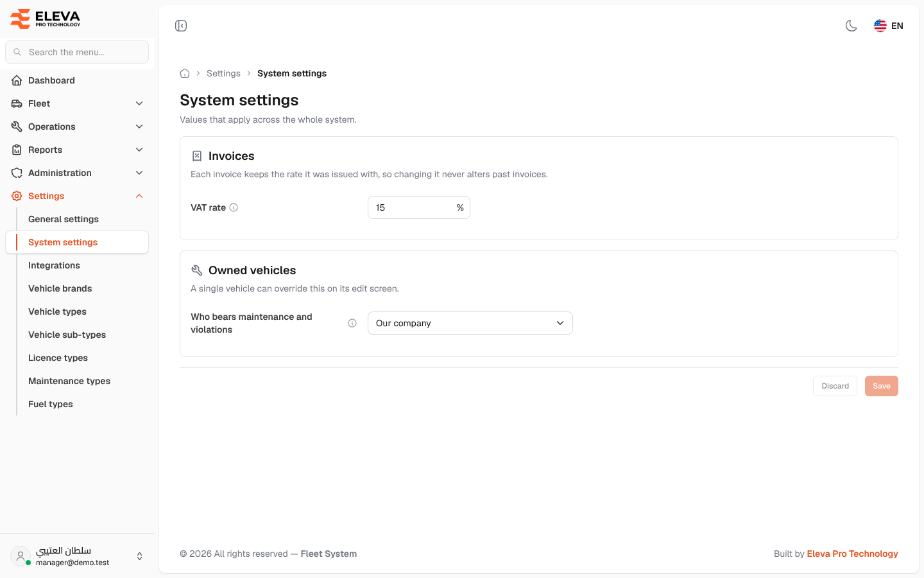This screenshot has width=924, height=578.
Task: Expand the Operations menu chevron
Action: pyautogui.click(x=139, y=127)
